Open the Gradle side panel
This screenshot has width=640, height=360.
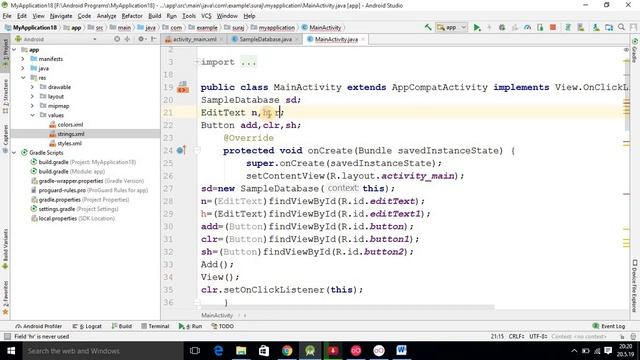pos(635,51)
